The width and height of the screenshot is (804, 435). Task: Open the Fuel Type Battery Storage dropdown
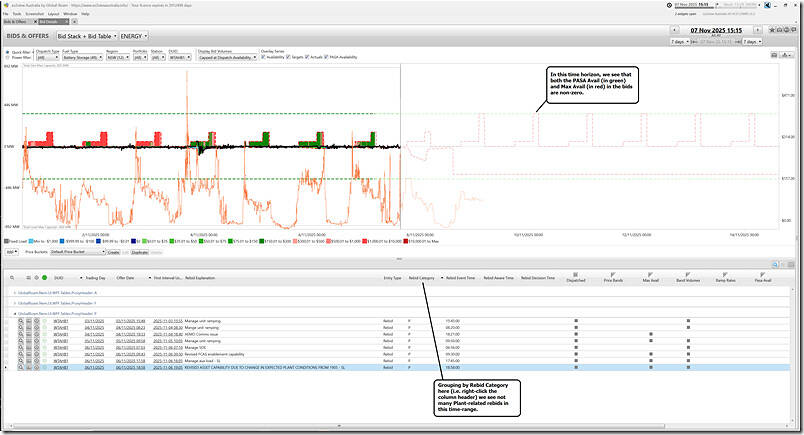82,58
